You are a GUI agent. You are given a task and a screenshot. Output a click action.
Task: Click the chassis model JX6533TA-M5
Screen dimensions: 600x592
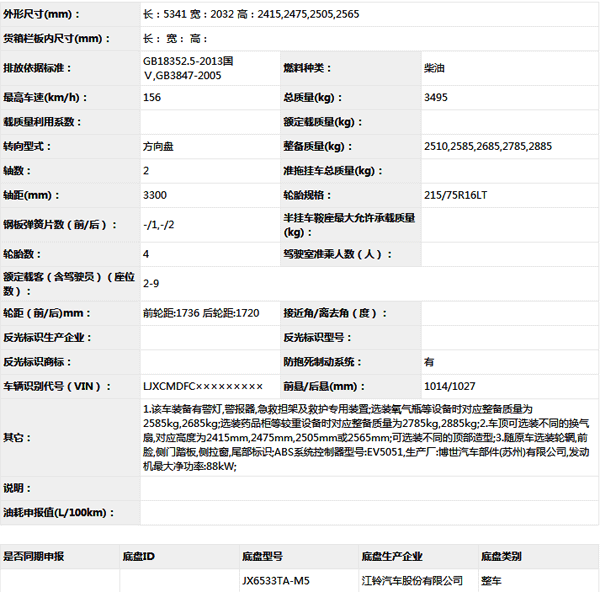point(276,580)
